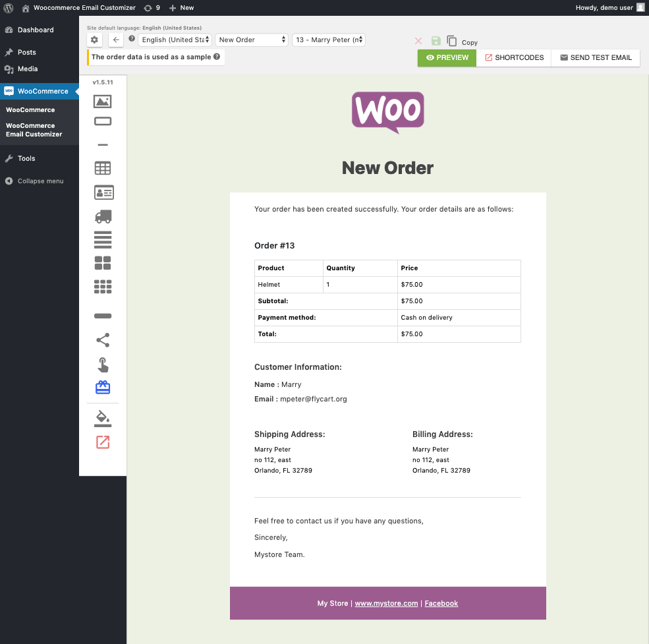Add order table grid block
Screen dimensions: 649x644
click(103, 168)
